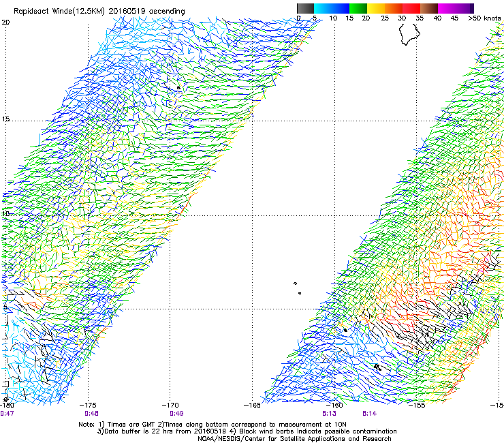Click the black island outline near the legend
Image resolution: width=504 pixels, height=443 pixels.
(x=409, y=34)
